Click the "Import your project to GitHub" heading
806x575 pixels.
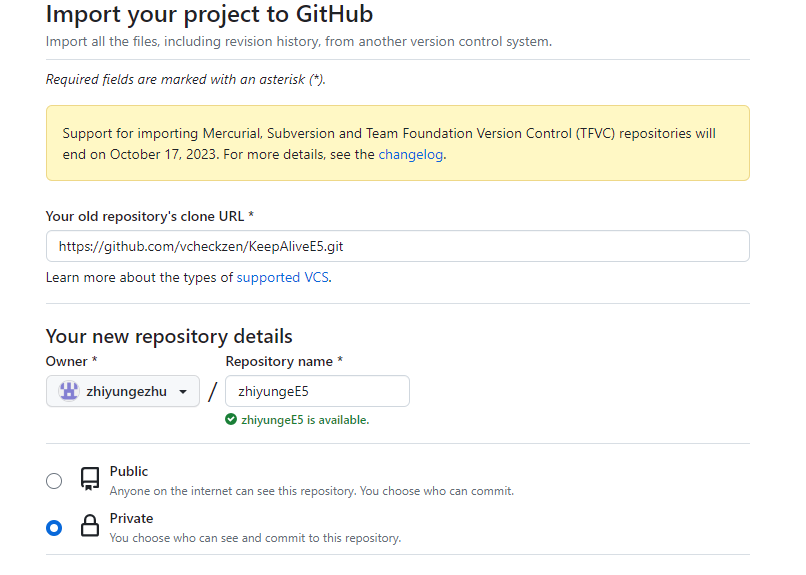[209, 15]
